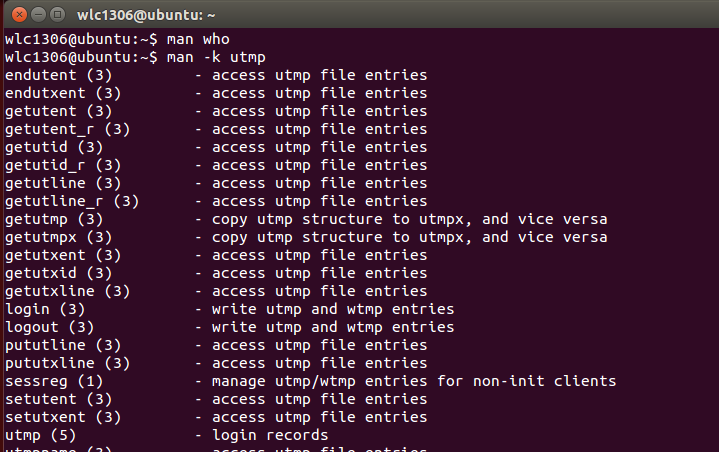Click the getutent_r (3) entry
The image size is (719, 452).
pyautogui.click(x=68, y=129)
